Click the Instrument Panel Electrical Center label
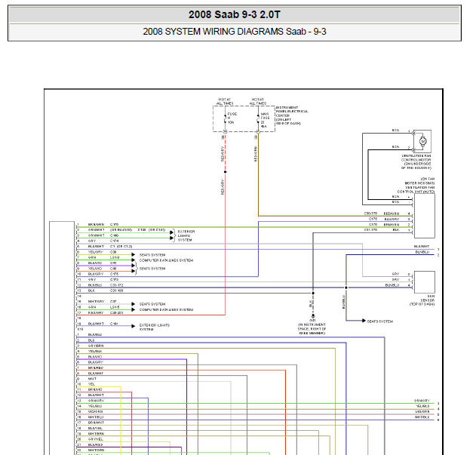 pos(291,115)
